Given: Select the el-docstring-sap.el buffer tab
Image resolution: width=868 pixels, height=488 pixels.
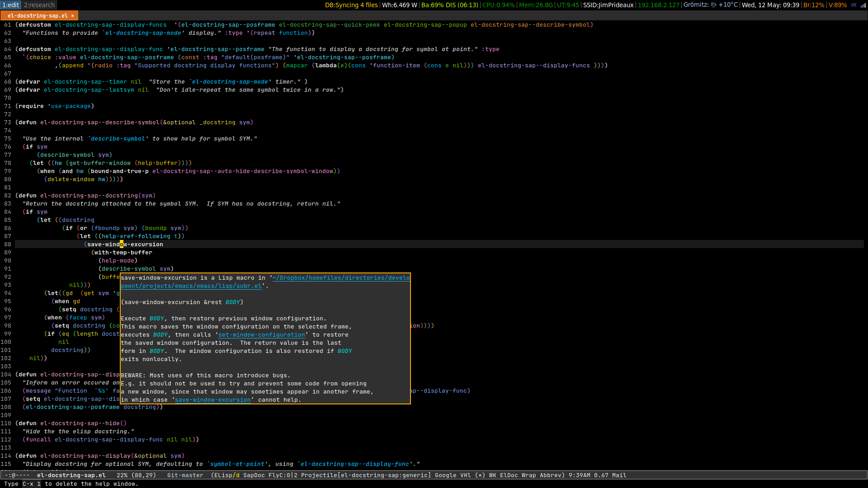Looking at the screenshot, I should pyautogui.click(x=38, y=16).
